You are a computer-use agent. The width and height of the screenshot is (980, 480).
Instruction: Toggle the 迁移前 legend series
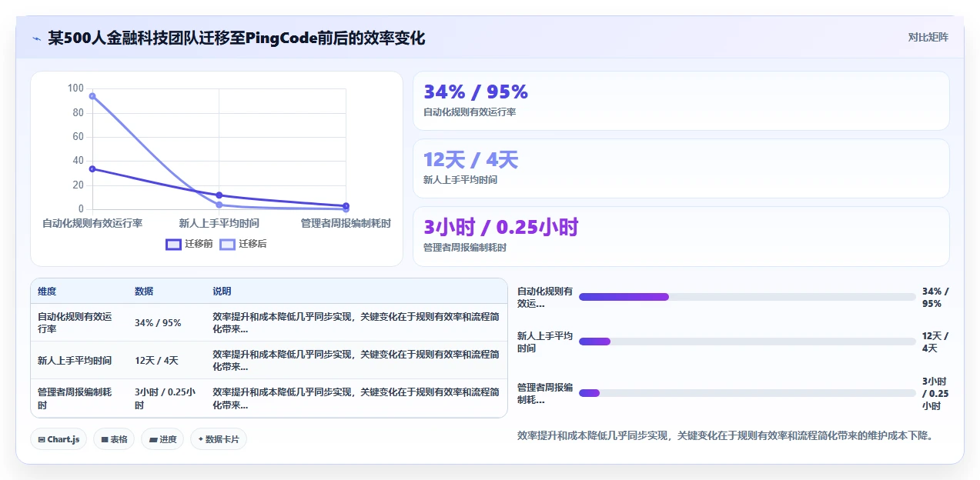tap(189, 244)
